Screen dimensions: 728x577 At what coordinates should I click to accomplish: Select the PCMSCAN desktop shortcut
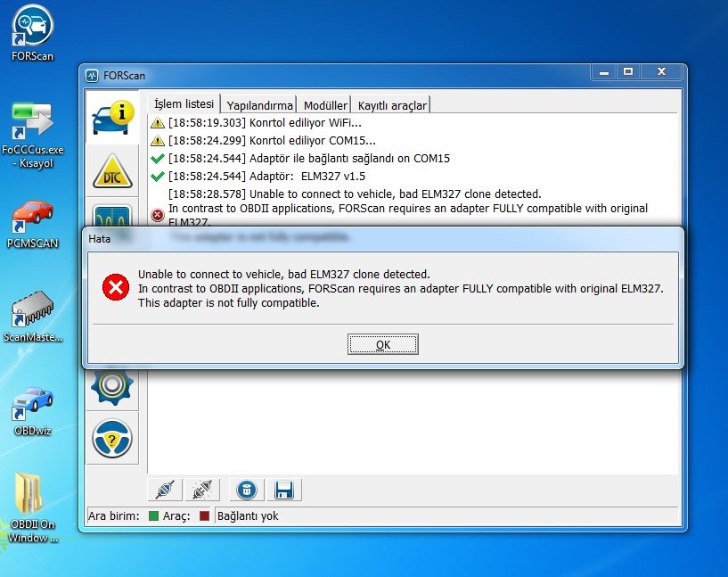pyautogui.click(x=32, y=224)
